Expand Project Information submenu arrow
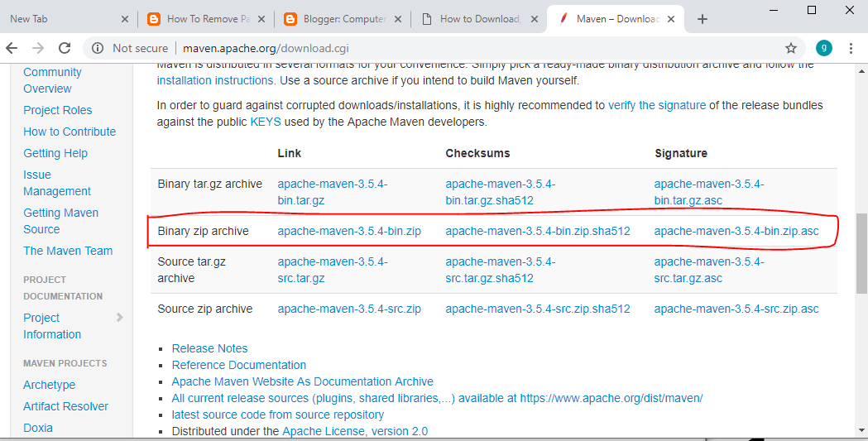 click(120, 318)
